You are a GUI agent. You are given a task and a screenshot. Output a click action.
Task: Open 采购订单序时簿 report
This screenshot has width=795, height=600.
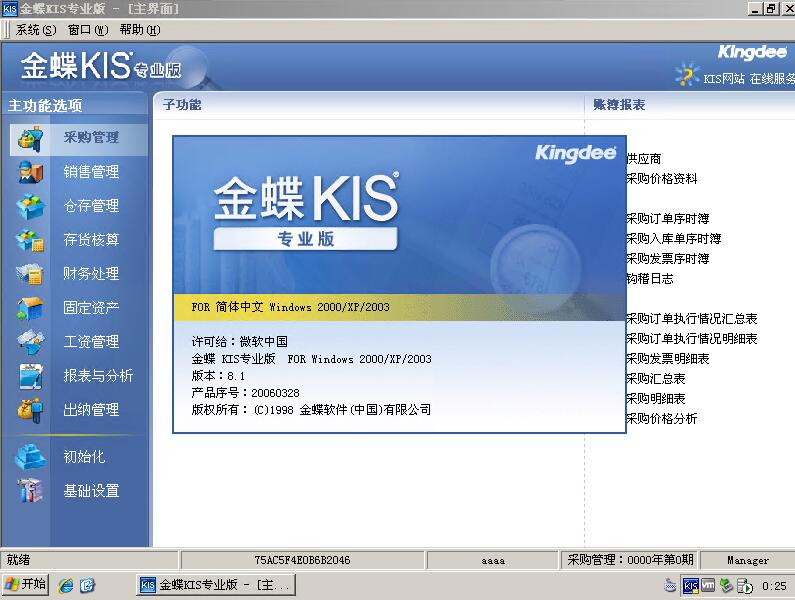point(668,219)
